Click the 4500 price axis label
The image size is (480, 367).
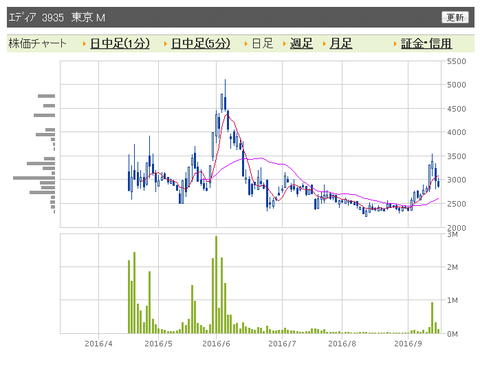point(456,109)
